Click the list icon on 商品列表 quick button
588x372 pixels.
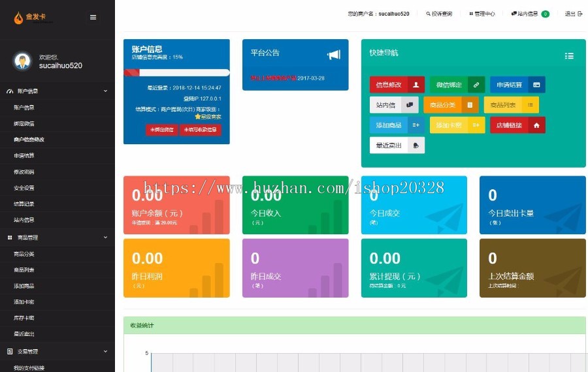[x=531, y=105]
